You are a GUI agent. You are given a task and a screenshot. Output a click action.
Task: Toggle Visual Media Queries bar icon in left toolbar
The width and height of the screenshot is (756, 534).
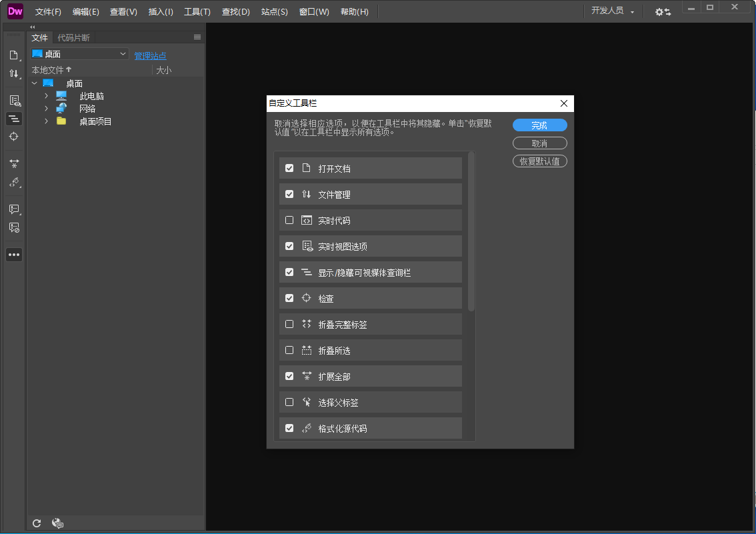pyautogui.click(x=14, y=119)
